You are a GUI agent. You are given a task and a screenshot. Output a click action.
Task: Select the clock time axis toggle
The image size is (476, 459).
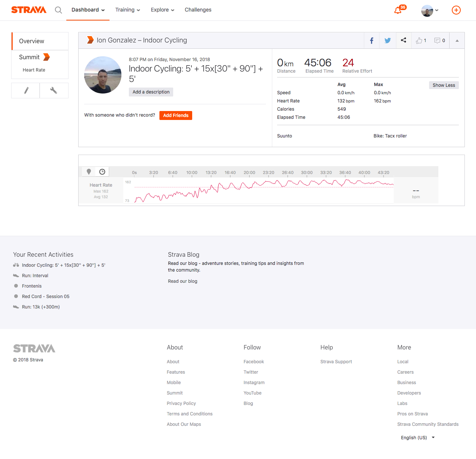(102, 172)
